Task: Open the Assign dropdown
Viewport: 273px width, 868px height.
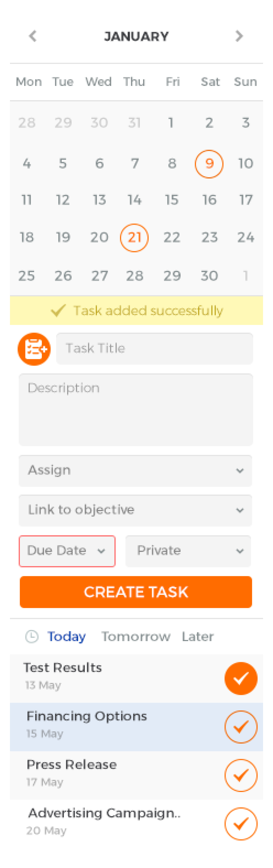Action: [135, 470]
